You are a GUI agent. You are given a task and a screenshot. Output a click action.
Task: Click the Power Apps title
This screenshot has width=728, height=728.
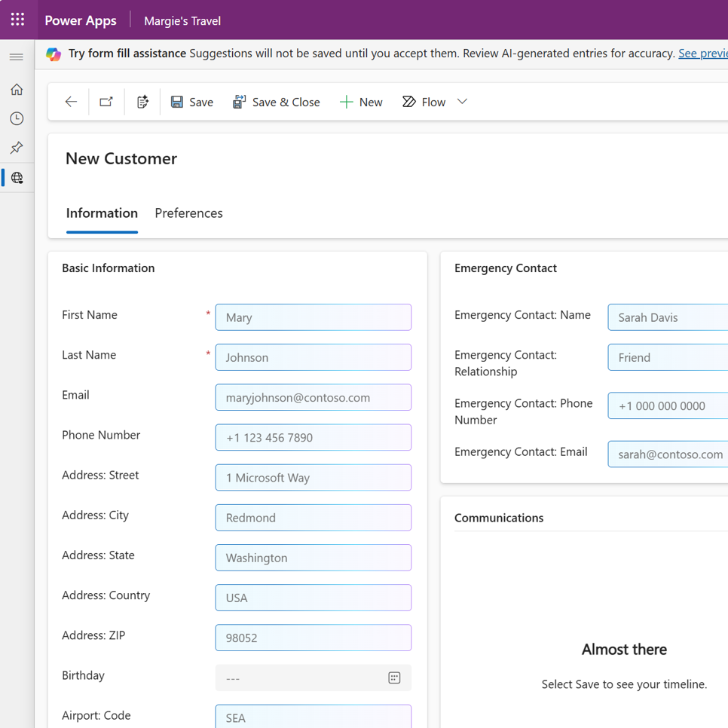pyautogui.click(x=81, y=21)
